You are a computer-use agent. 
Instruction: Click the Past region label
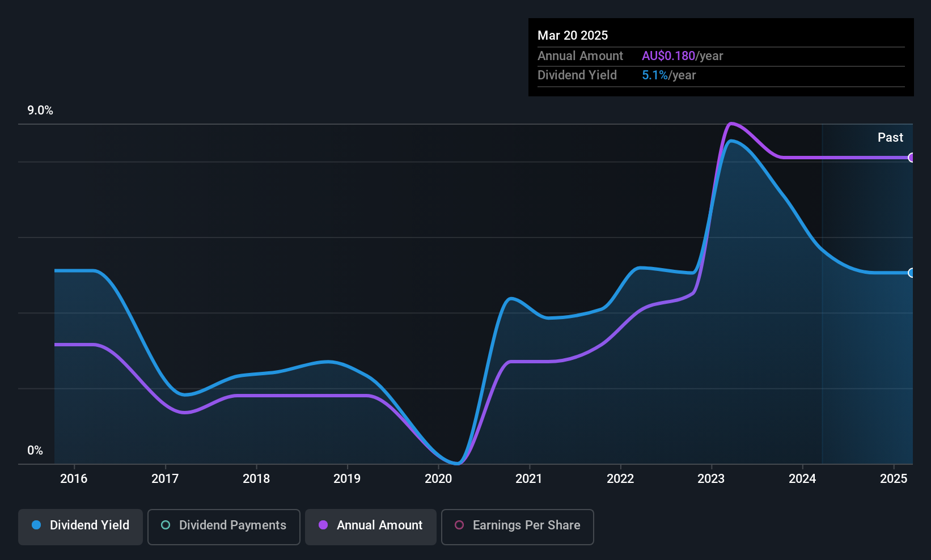coord(890,138)
